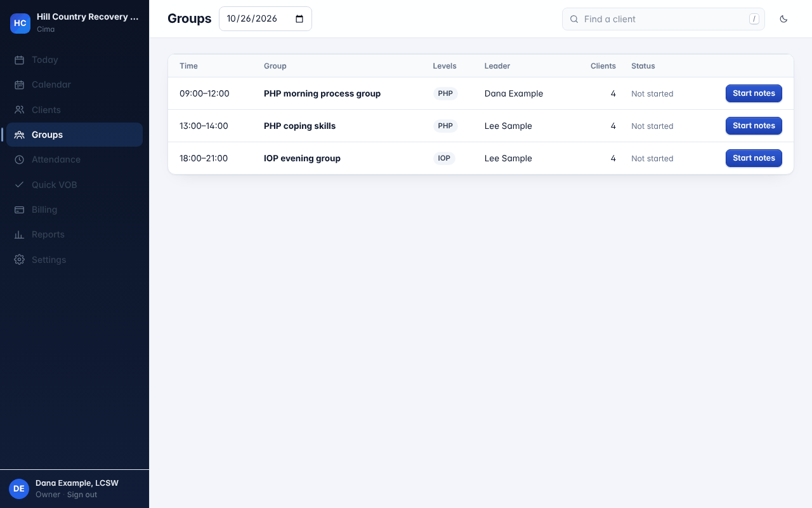Viewport: 812px width, 508px height.
Task: Start notes for PHP coping skills
Action: click(754, 126)
